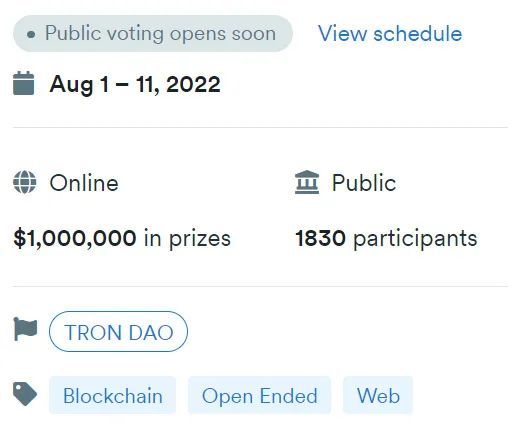
Task: Click the word 'participants'
Action: point(415,239)
